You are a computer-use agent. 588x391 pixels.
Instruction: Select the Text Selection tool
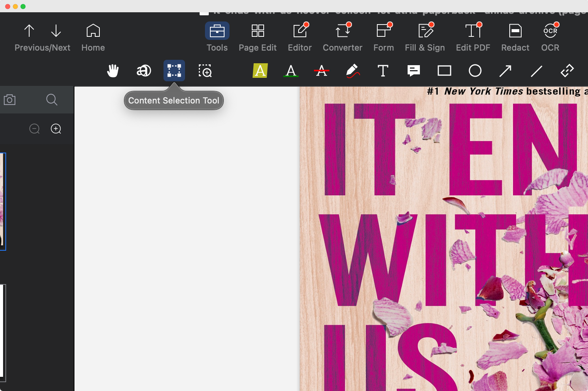144,71
